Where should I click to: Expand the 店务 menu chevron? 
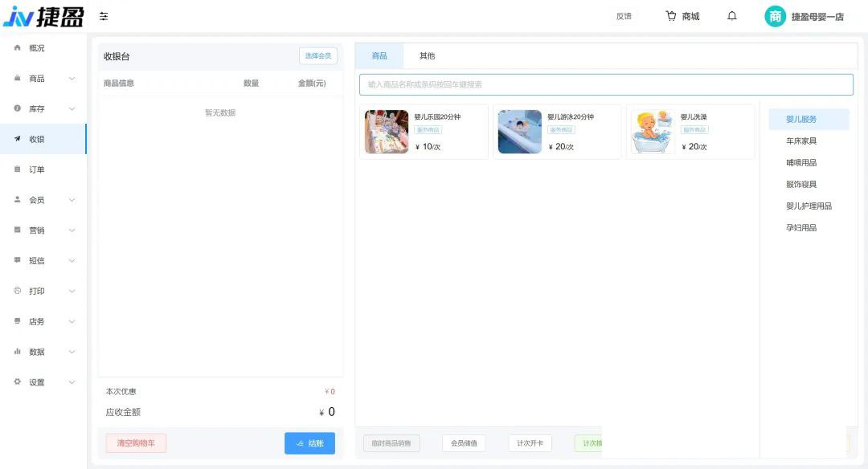72,322
